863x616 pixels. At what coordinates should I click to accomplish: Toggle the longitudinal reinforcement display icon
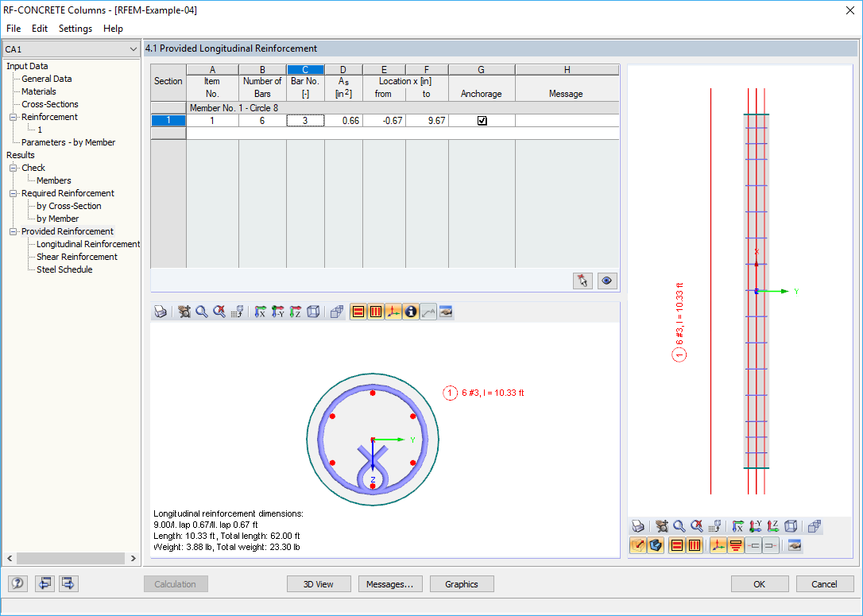[358, 311]
